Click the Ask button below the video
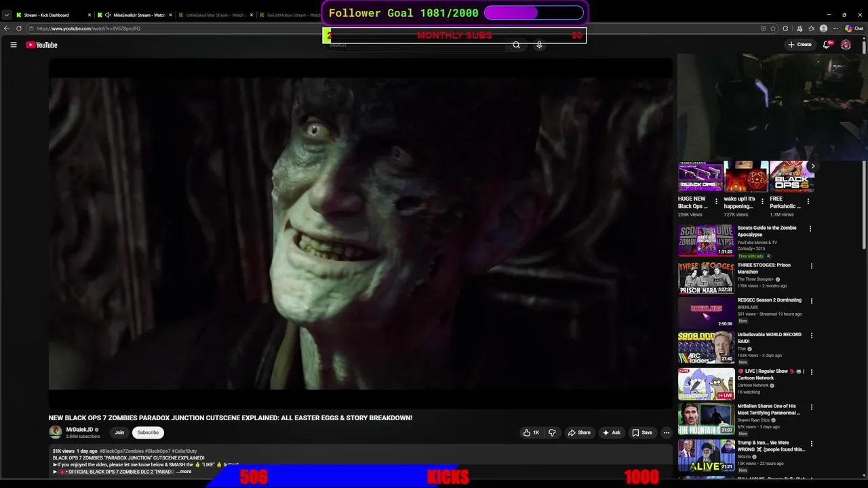Screen dimensions: 868x488 tap(611, 432)
